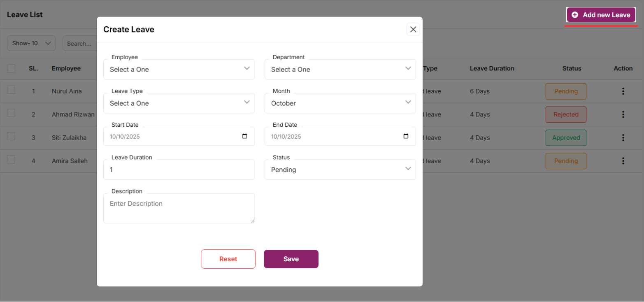
Task: Expand the Leave Type dropdown
Action: [x=179, y=103]
